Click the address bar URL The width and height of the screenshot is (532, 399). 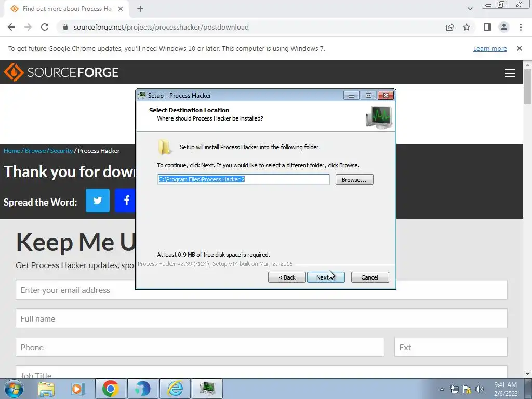point(161,27)
